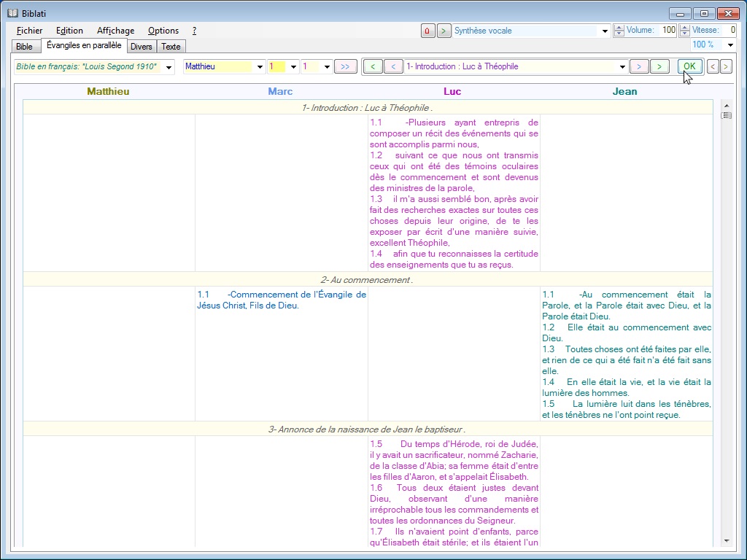Switch to the Divers tab
Viewport: 747px width, 560px height.
[x=142, y=47]
